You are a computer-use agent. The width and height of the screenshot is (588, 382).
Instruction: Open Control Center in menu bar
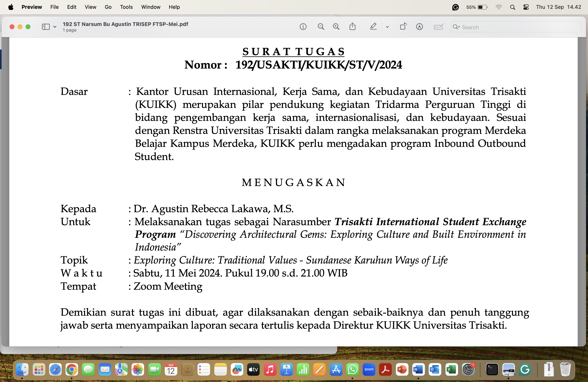(526, 7)
